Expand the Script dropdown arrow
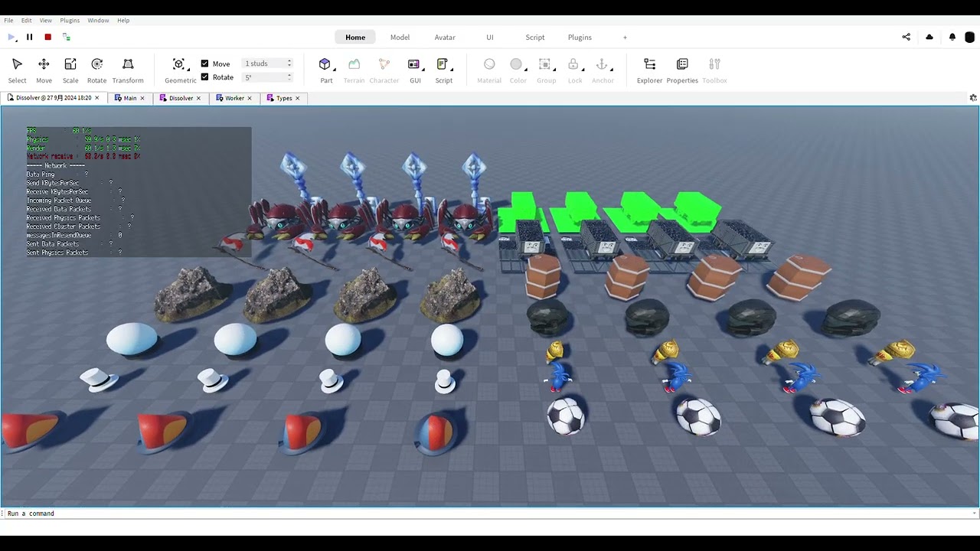Image resolution: width=980 pixels, height=551 pixels. tap(452, 70)
